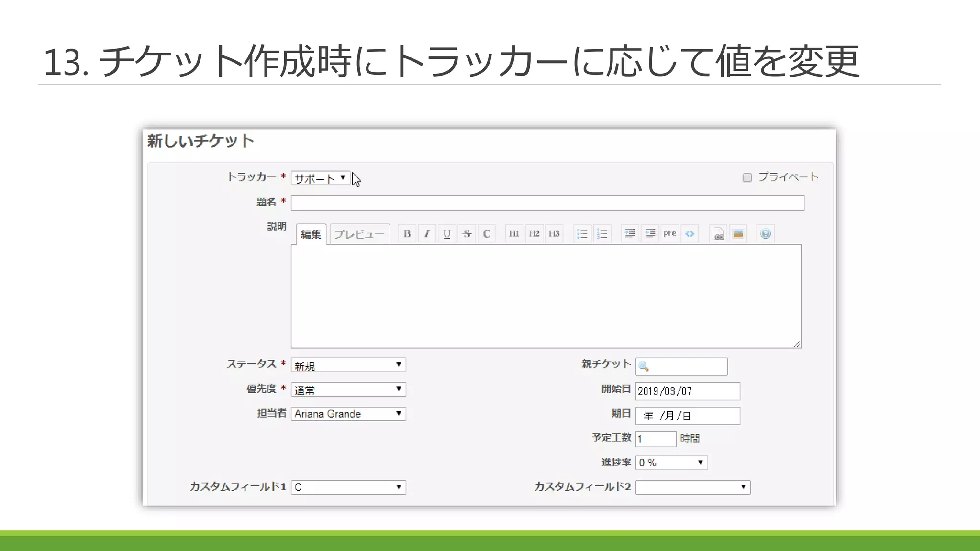Insert wiki page link
Screen dimensions: 980x551
(718, 234)
